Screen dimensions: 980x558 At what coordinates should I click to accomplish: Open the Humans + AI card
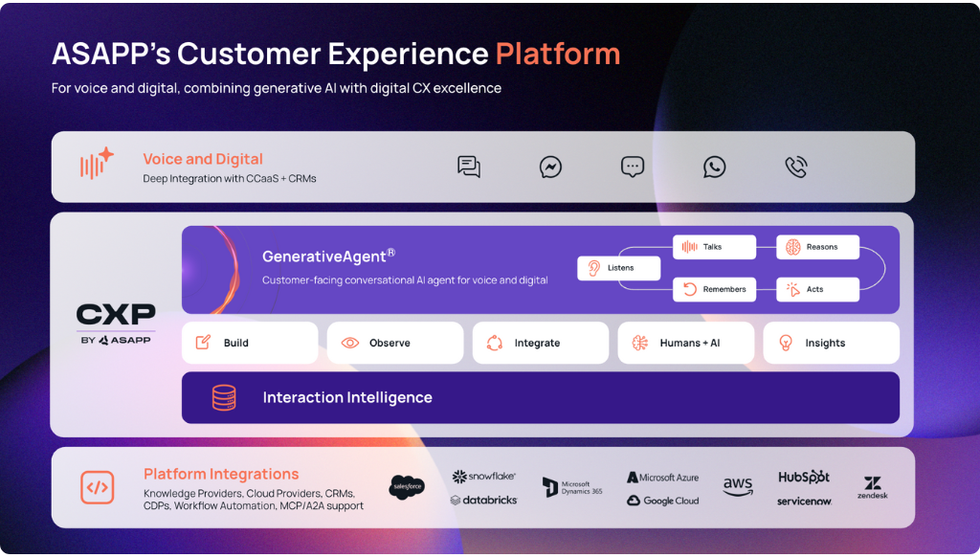[x=685, y=343]
